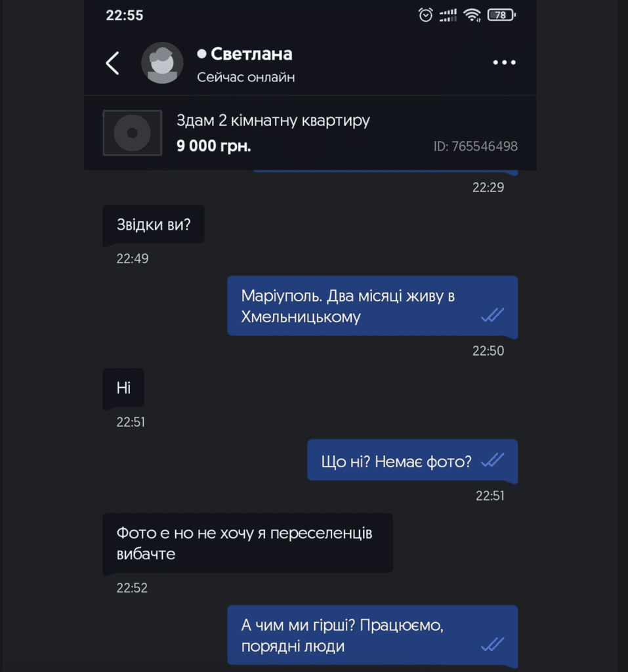Tap the 9 000 грн. price
The width and height of the screenshot is (628, 672).
pos(213,146)
